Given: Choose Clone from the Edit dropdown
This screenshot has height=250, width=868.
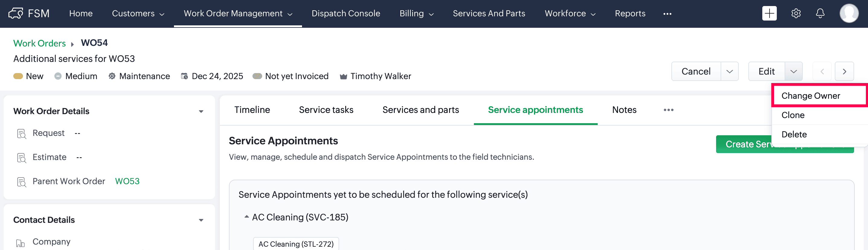Looking at the screenshot, I should [793, 115].
